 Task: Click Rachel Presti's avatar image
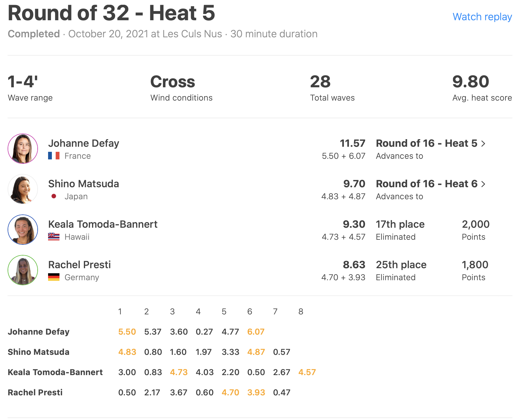23,270
